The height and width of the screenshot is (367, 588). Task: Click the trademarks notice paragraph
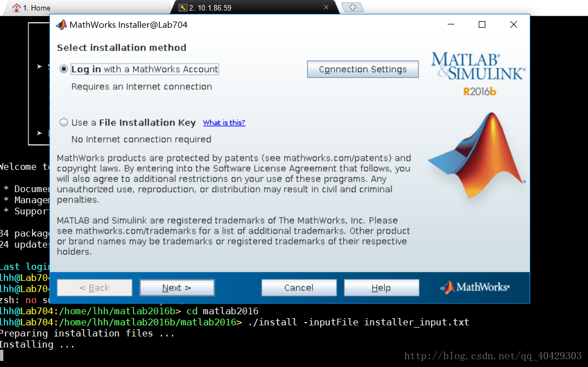click(x=233, y=236)
